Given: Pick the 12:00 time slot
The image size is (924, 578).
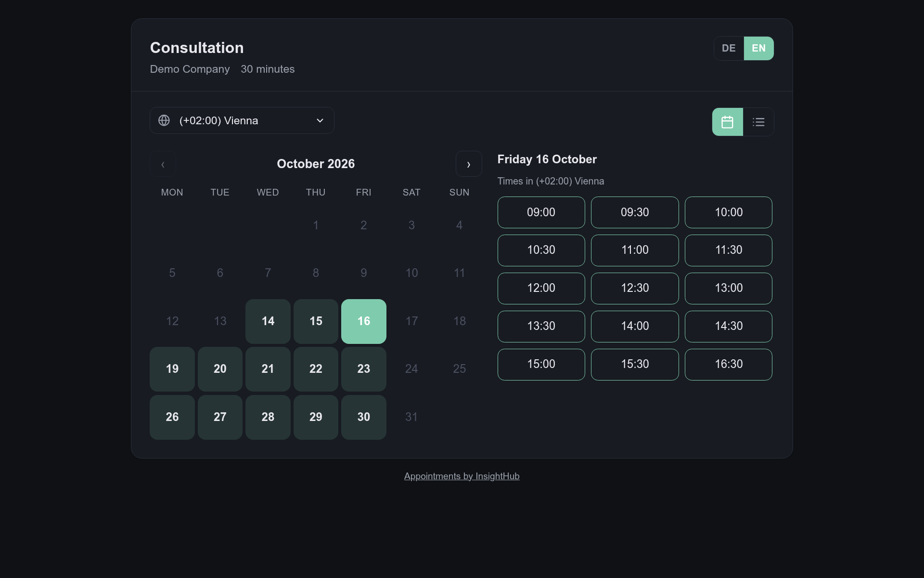Looking at the screenshot, I should (541, 289).
